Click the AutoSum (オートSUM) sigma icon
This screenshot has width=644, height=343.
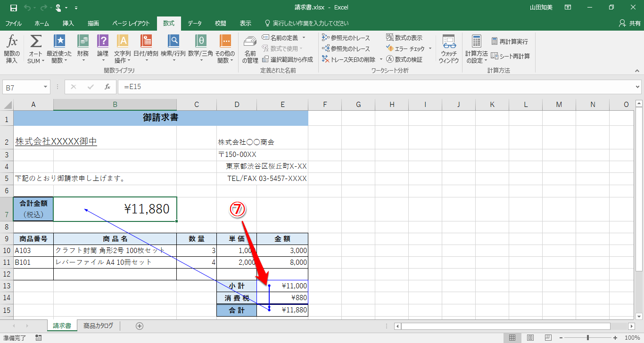point(36,41)
